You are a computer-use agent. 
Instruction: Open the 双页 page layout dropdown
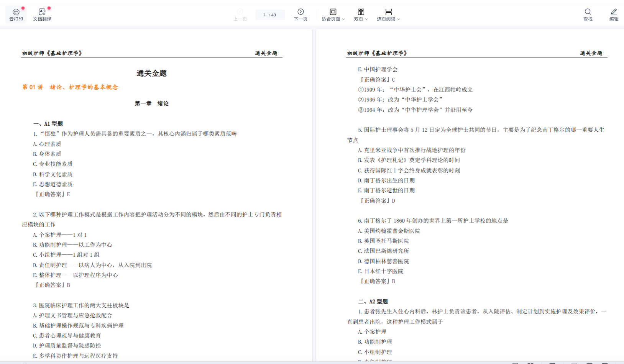pos(360,15)
